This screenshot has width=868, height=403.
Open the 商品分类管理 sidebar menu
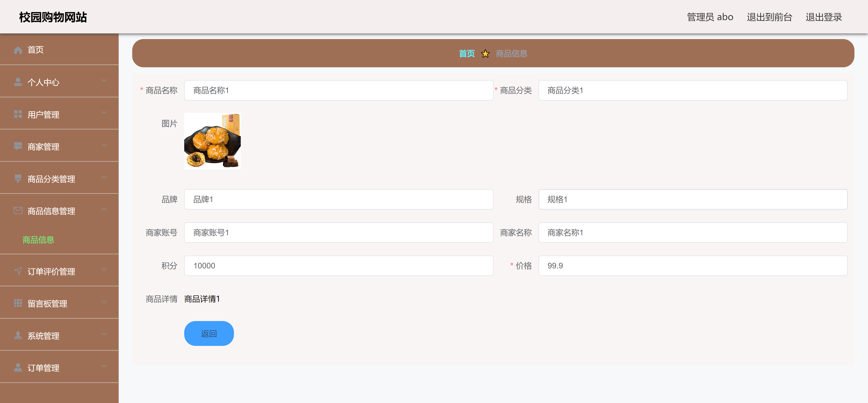(x=51, y=179)
